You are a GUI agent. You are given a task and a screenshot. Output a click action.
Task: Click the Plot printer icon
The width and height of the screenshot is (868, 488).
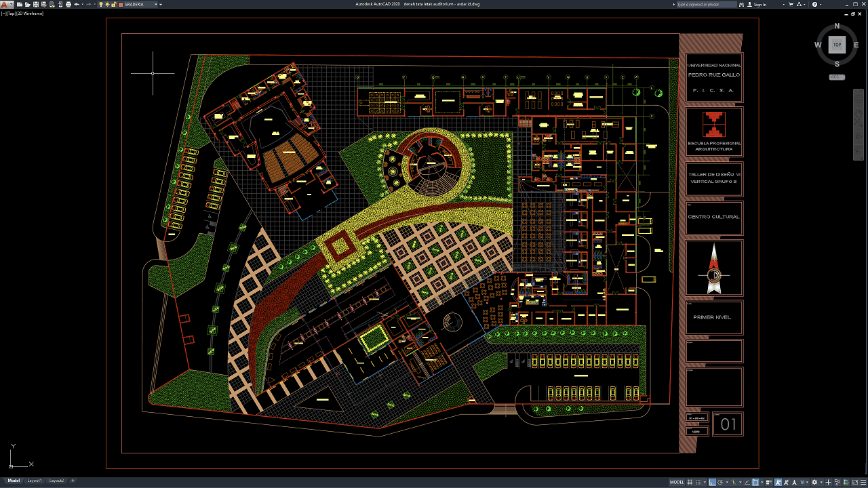pyautogui.click(x=68, y=4)
